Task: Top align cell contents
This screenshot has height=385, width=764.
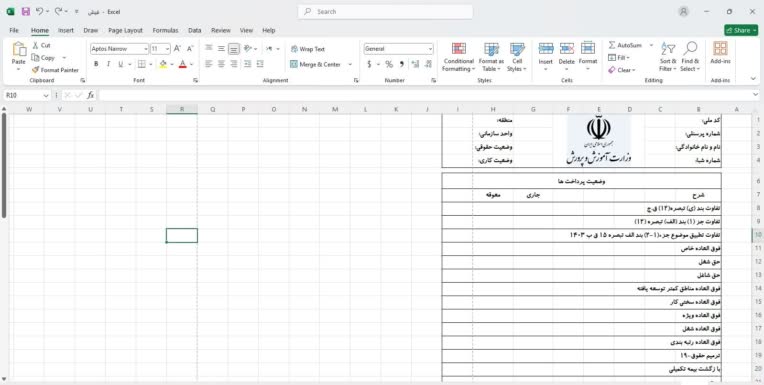Action: point(209,48)
